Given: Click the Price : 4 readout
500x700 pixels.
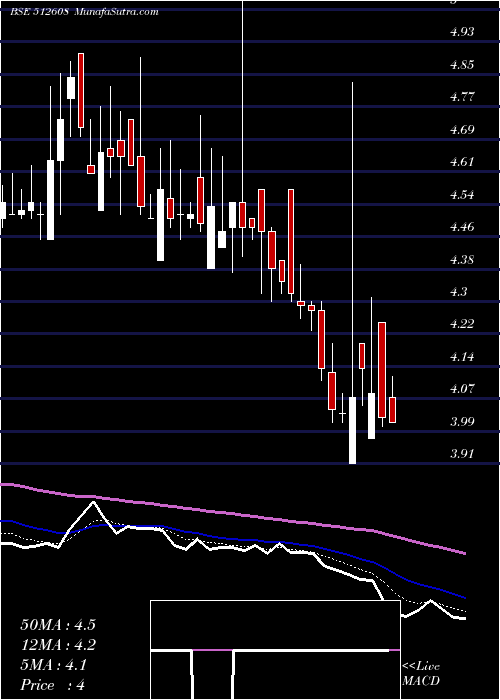Looking at the screenshot, I should pos(52,685).
